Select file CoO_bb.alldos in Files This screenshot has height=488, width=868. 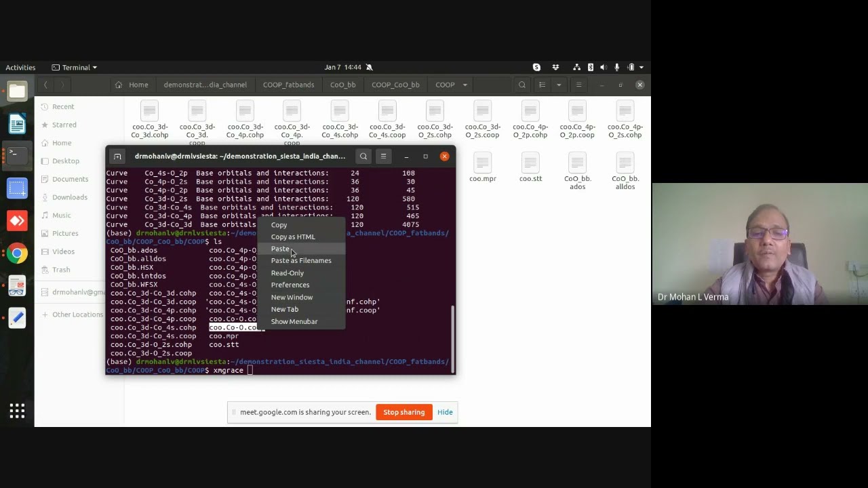pyautogui.click(x=625, y=171)
